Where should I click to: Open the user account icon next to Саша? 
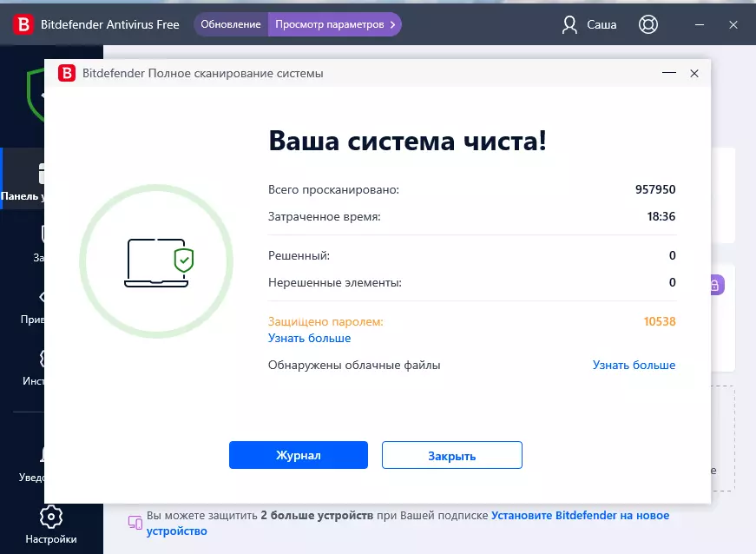[569, 24]
